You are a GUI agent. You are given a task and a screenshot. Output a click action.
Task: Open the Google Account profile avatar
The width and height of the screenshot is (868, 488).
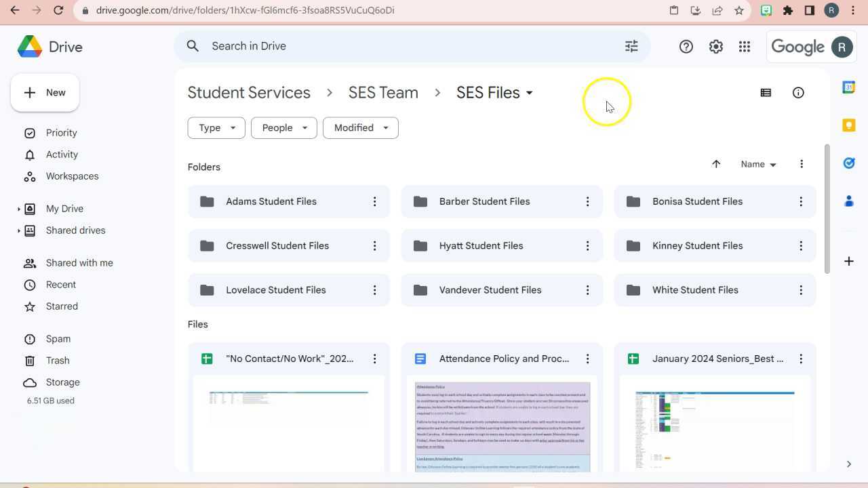pyautogui.click(x=841, y=46)
